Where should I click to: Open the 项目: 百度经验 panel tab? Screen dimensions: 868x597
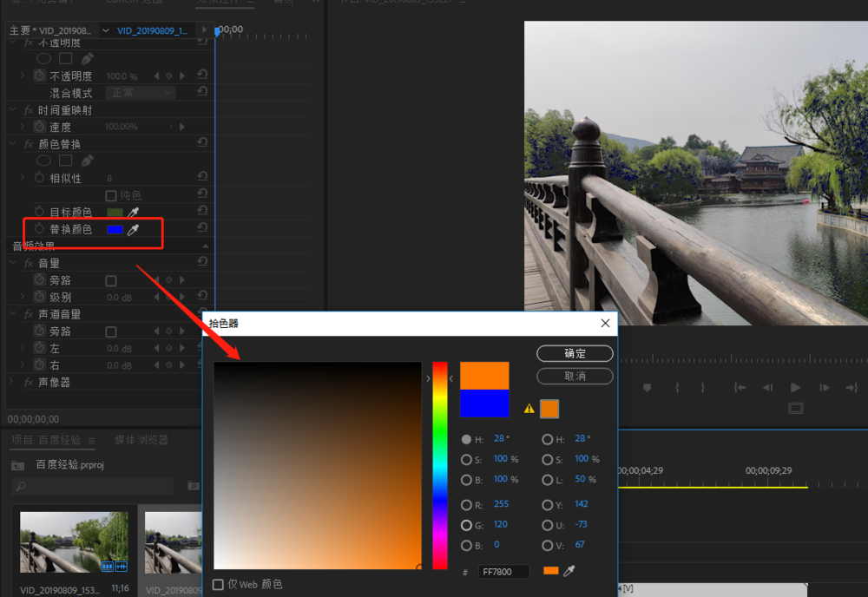point(45,440)
